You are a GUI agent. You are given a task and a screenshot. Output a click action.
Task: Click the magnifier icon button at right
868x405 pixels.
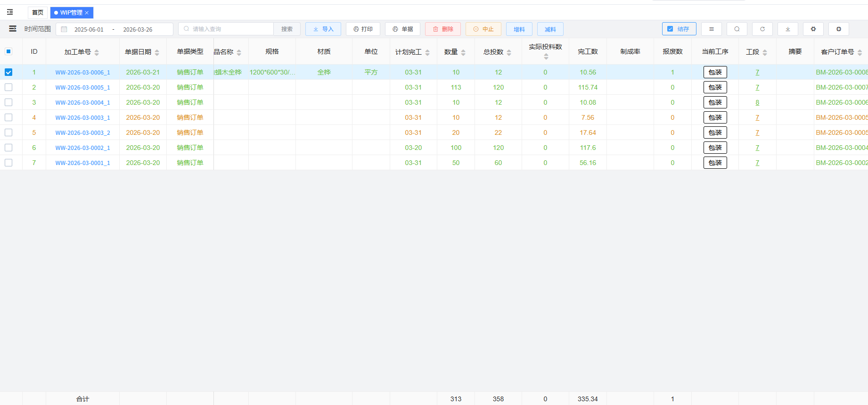(737, 29)
